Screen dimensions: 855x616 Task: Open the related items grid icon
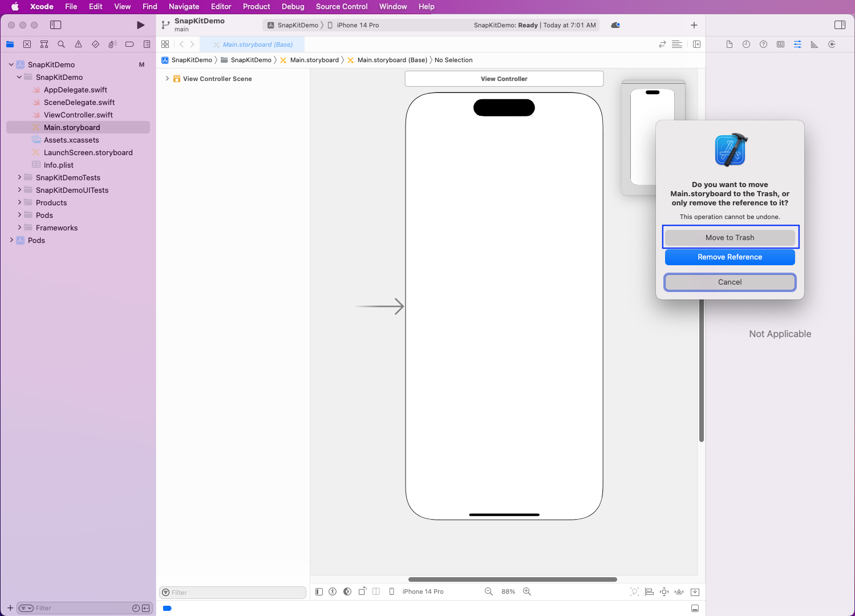point(165,44)
